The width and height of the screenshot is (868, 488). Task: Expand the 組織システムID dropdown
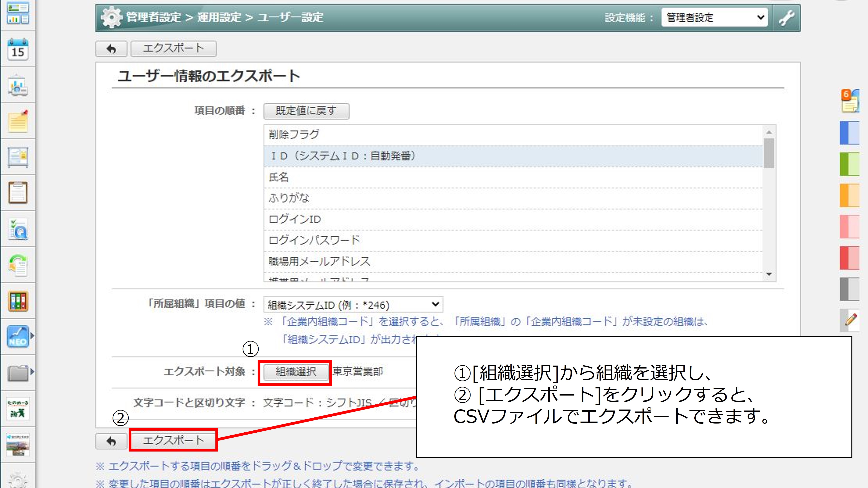353,305
